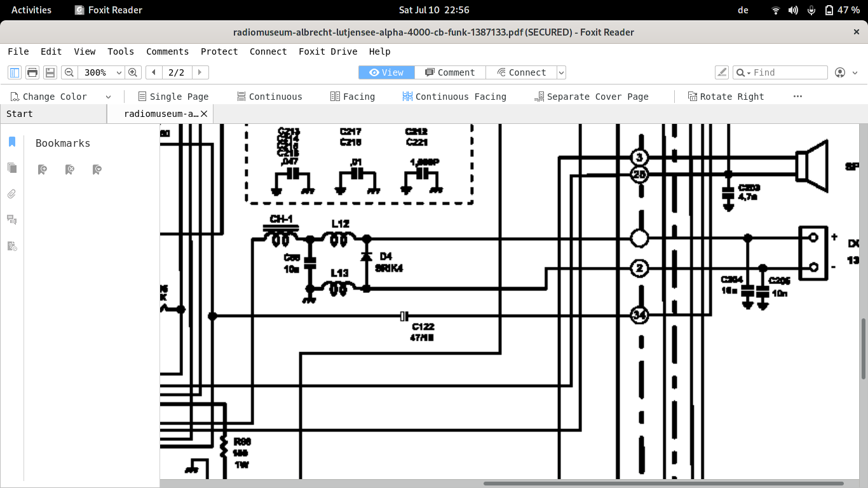This screenshot has width=868, height=488.
Task: Go to the previous page arrow
Action: tap(154, 72)
